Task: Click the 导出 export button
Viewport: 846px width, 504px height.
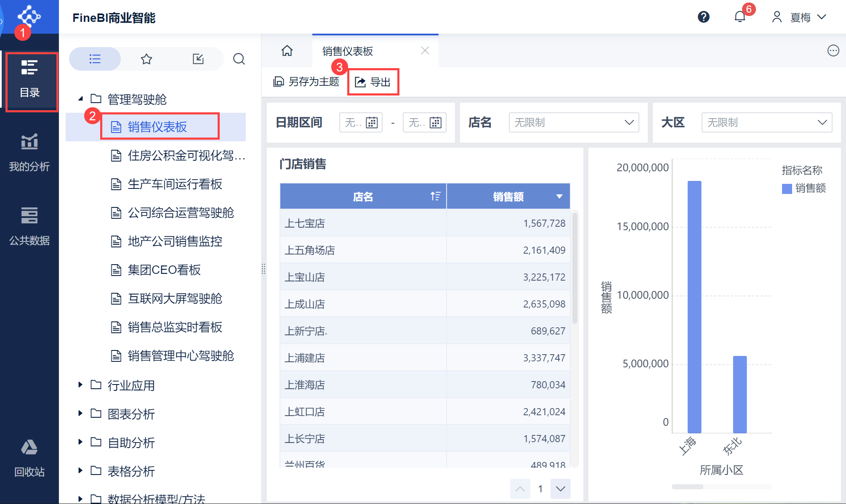Action: tap(373, 82)
